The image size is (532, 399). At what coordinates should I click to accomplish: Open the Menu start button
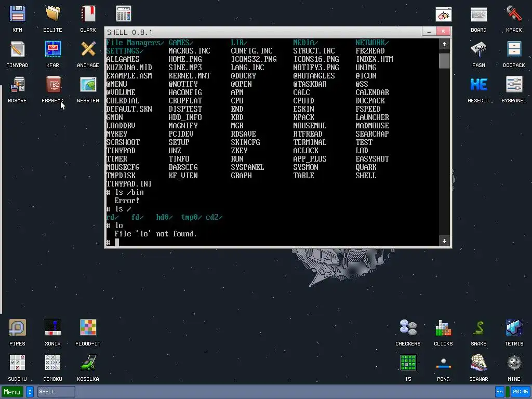click(12, 392)
